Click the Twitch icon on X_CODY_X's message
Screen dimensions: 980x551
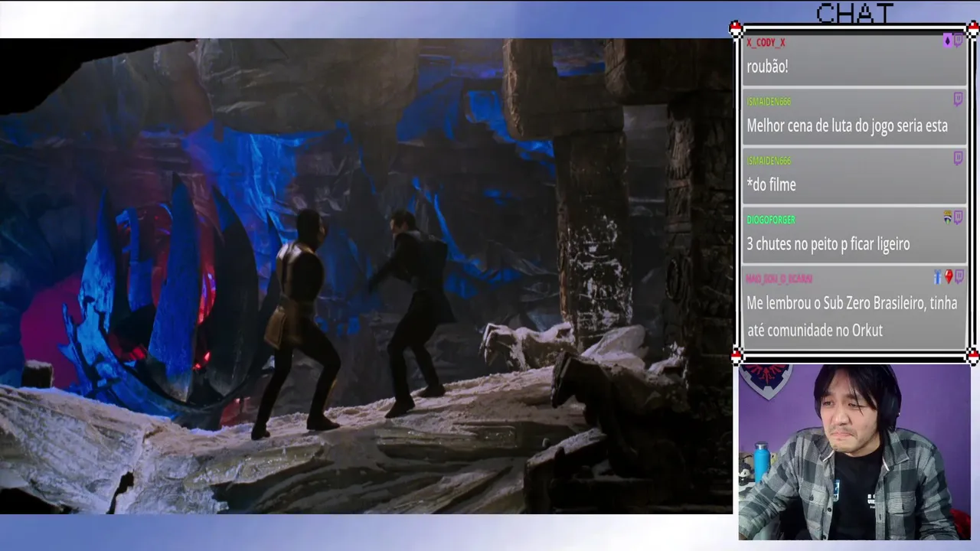coord(958,41)
